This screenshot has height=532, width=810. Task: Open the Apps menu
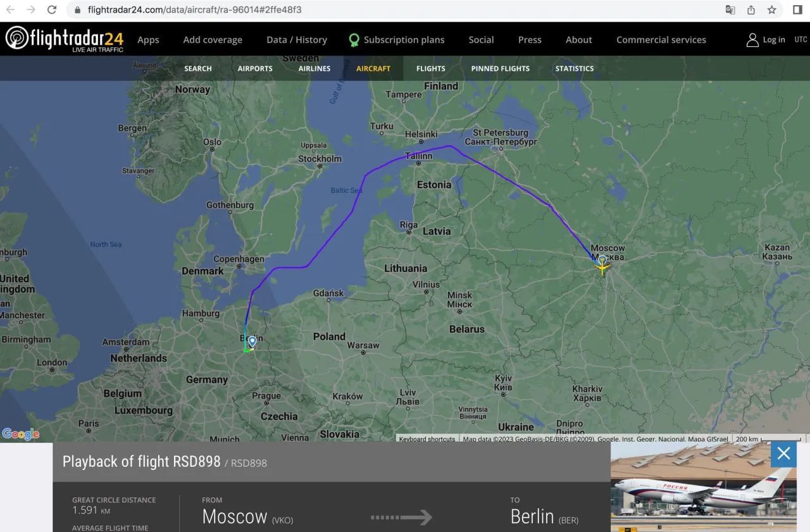[148, 40]
